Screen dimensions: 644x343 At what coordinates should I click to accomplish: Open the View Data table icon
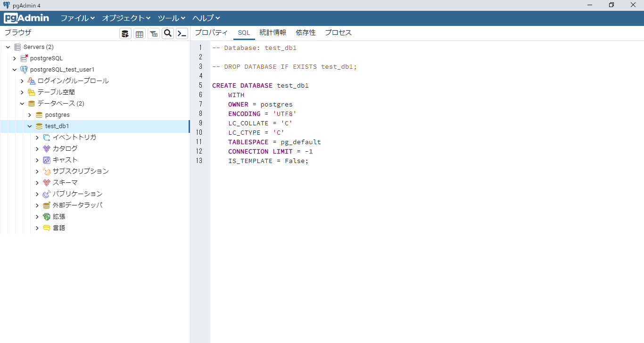(x=140, y=33)
